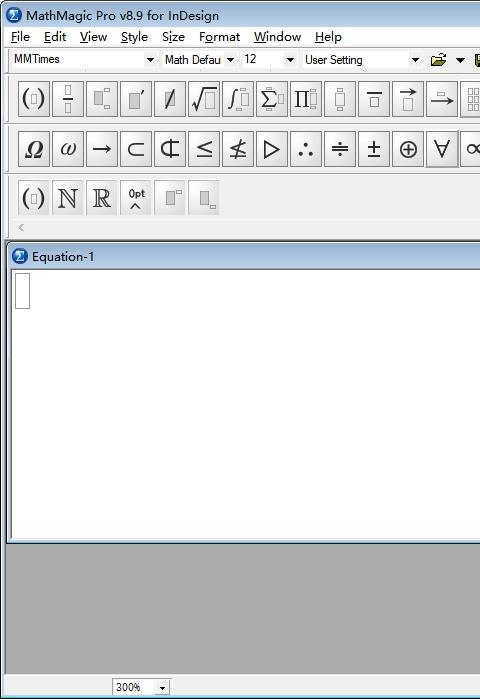Viewport: 480px width, 699px height.
Task: Open the Style menu
Action: point(134,37)
